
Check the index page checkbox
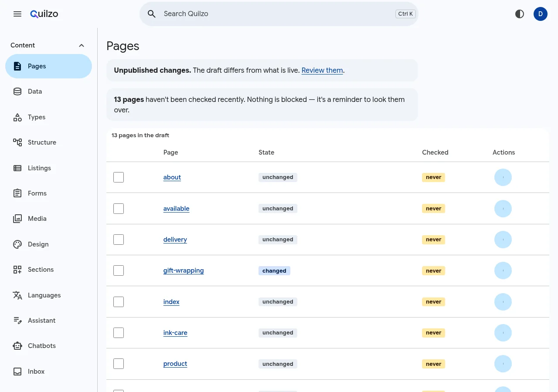[x=119, y=302]
